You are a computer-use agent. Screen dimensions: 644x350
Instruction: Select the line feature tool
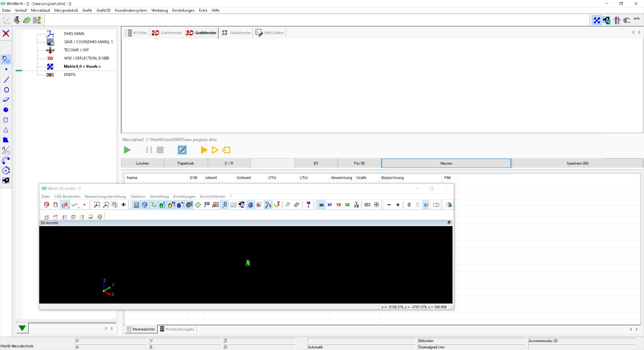[x=6, y=80]
